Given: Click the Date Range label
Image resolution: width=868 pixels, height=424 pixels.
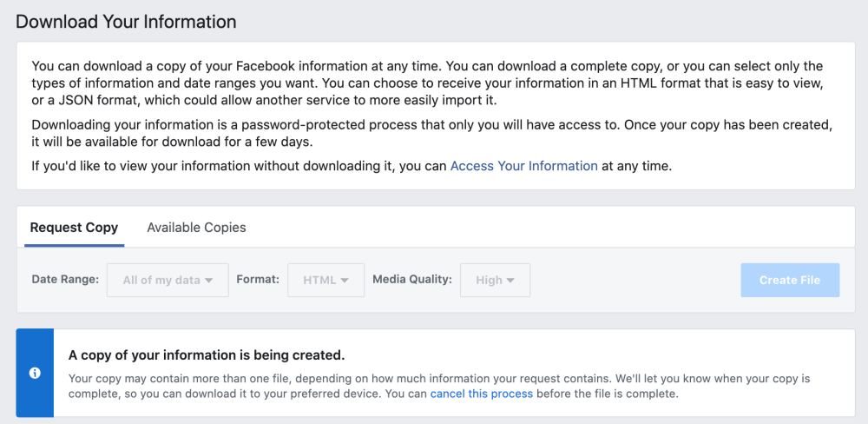Looking at the screenshot, I should pos(65,280).
